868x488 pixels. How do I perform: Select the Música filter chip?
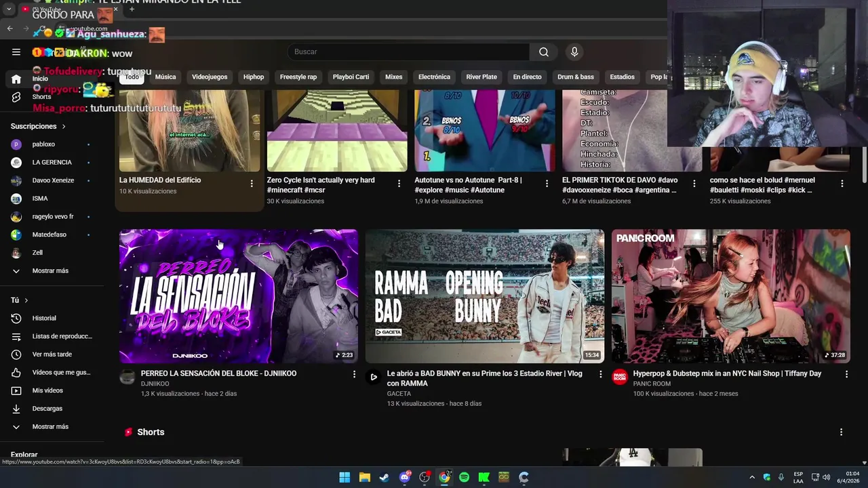pos(165,77)
